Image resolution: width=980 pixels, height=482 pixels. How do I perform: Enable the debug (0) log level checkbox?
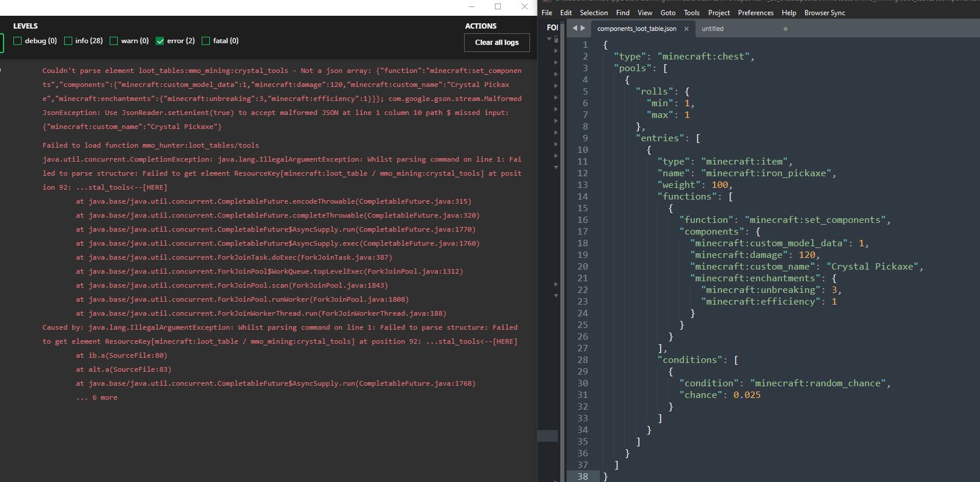point(17,41)
